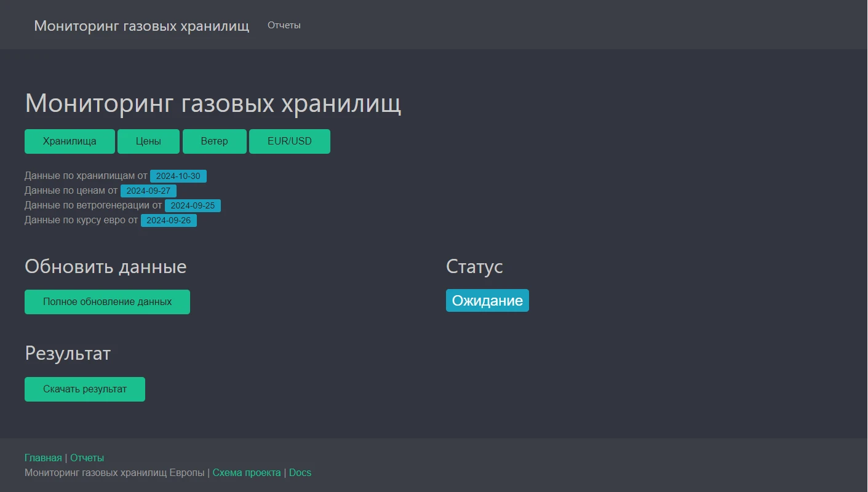Click the storage data date badge 2024-10-30
The height and width of the screenshot is (492, 868).
[178, 176]
